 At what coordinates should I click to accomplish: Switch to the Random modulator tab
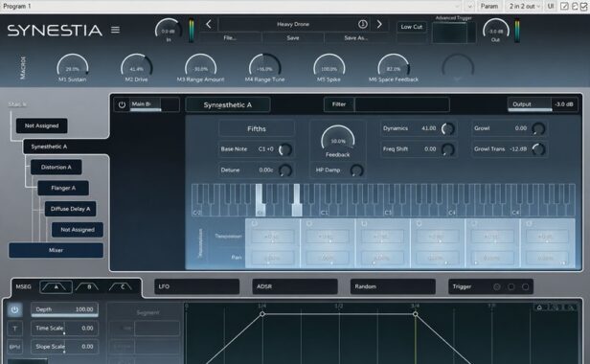pyautogui.click(x=393, y=286)
